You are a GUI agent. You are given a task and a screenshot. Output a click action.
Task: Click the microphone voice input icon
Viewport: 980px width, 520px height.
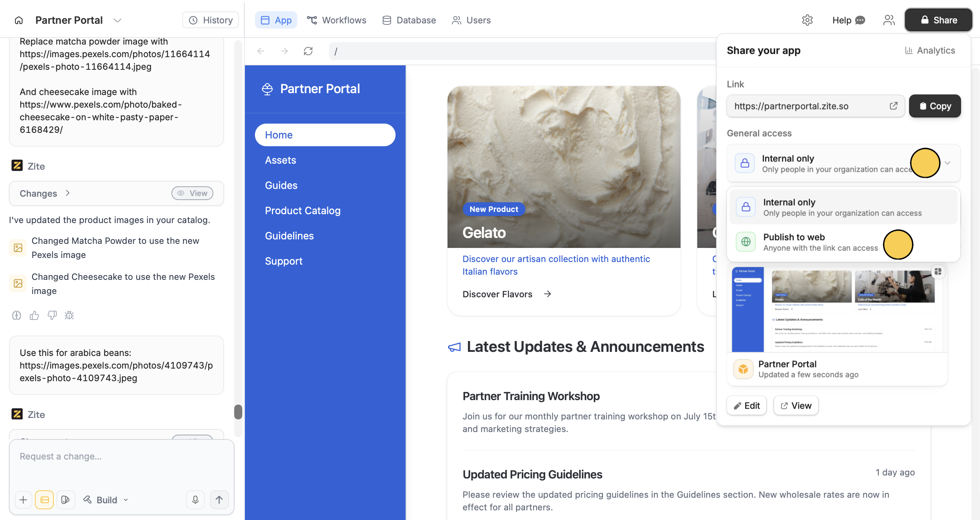[195, 500]
